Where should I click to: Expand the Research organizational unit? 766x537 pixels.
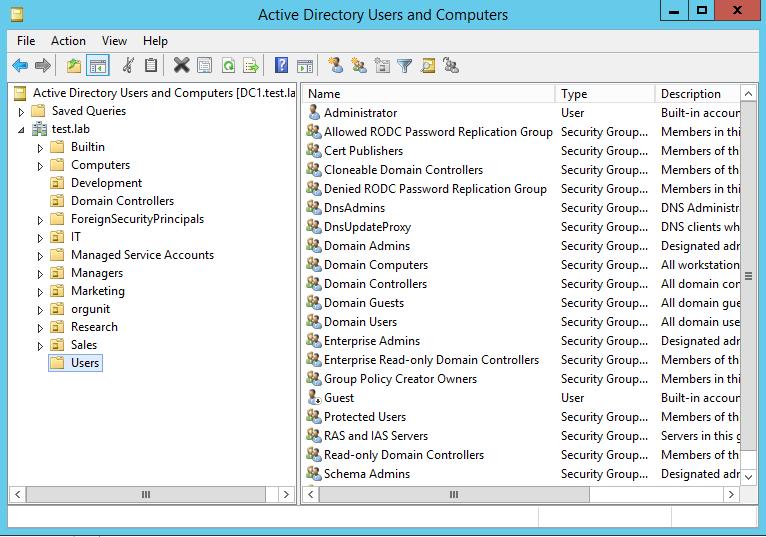point(40,328)
